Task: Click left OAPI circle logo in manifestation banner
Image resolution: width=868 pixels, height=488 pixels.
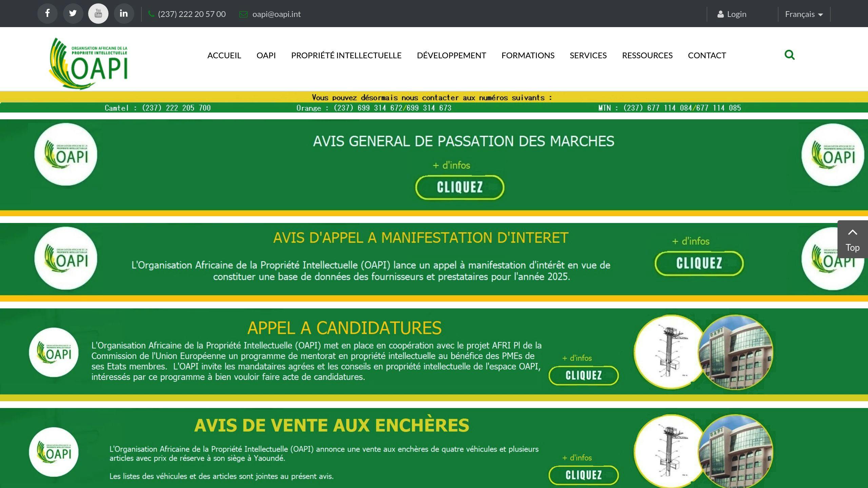Action: 66,258
